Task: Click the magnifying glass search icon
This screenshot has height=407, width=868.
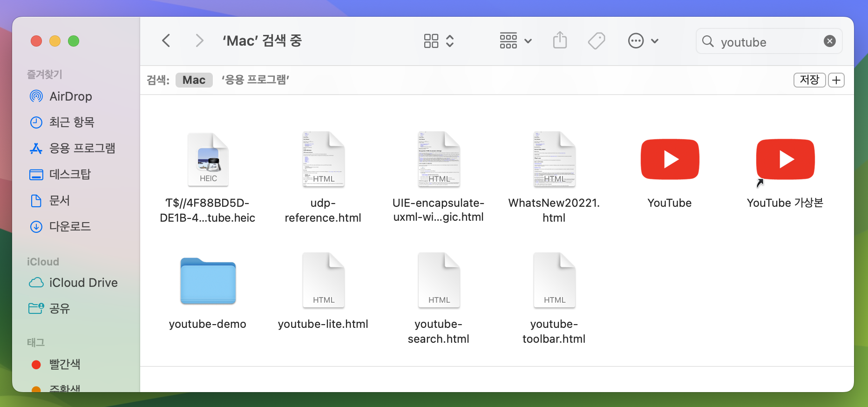Action: click(708, 41)
